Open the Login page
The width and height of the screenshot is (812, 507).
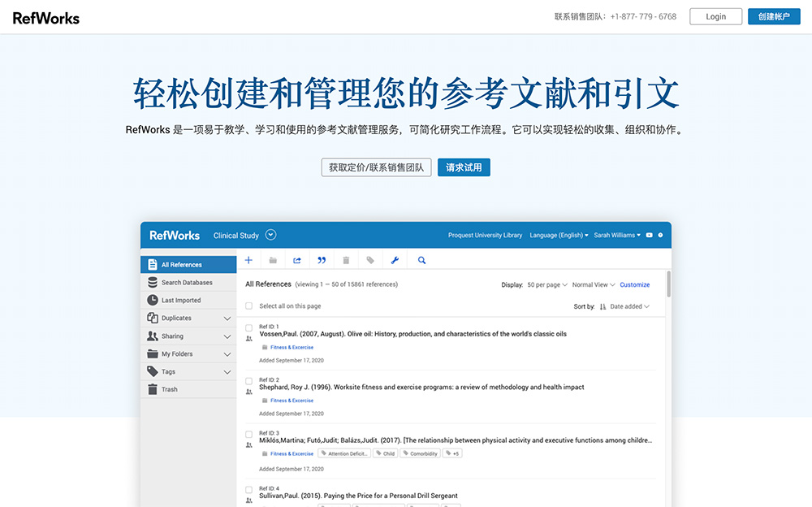point(715,16)
